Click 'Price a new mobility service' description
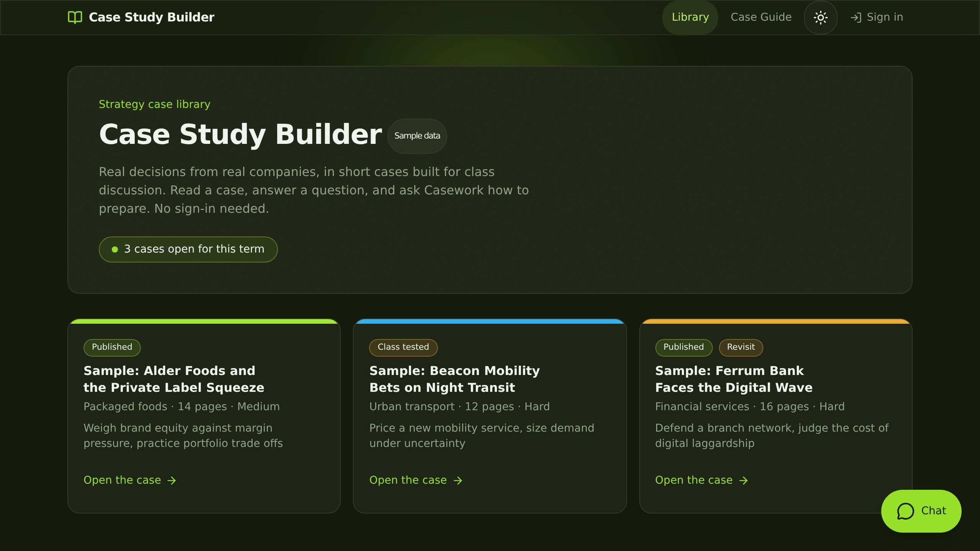980x551 pixels. coord(482,435)
